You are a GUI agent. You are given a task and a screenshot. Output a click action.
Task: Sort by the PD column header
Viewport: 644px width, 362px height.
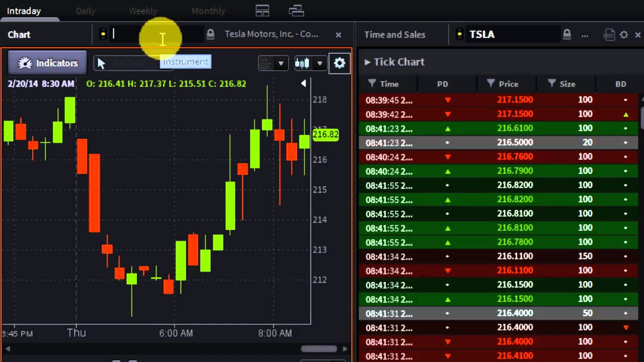point(443,84)
